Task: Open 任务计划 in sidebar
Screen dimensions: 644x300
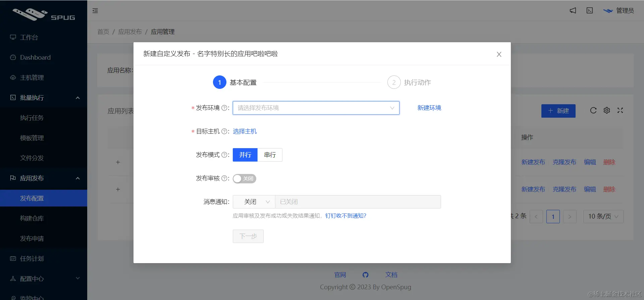Action: (44, 258)
